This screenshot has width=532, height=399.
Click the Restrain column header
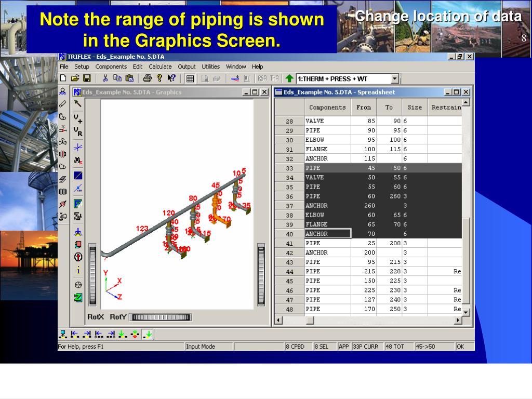click(x=445, y=107)
